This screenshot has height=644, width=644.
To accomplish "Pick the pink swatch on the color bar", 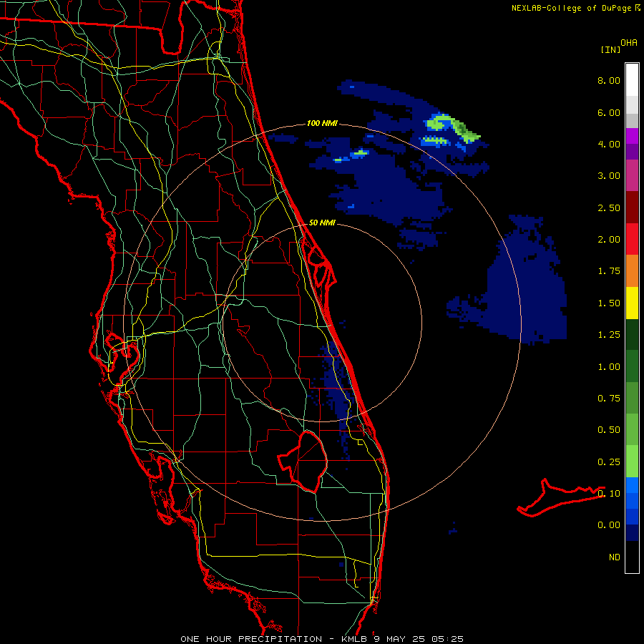I will [x=632, y=175].
